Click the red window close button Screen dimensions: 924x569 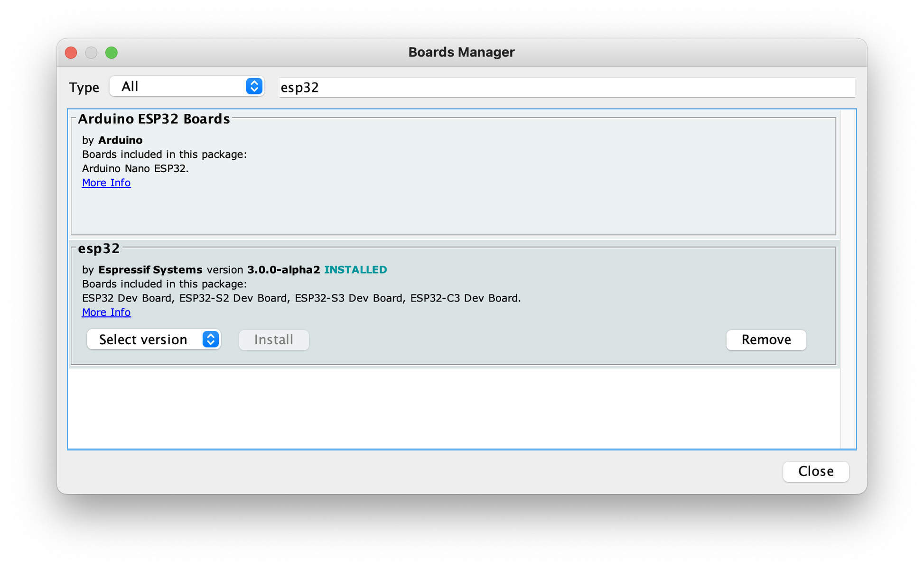pyautogui.click(x=71, y=52)
